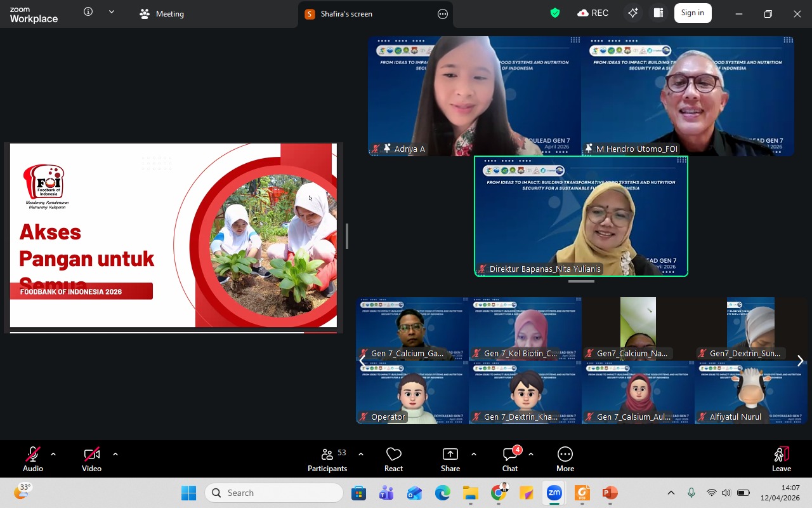Change the view layout icon
This screenshot has height=508, width=812.
(658, 13)
